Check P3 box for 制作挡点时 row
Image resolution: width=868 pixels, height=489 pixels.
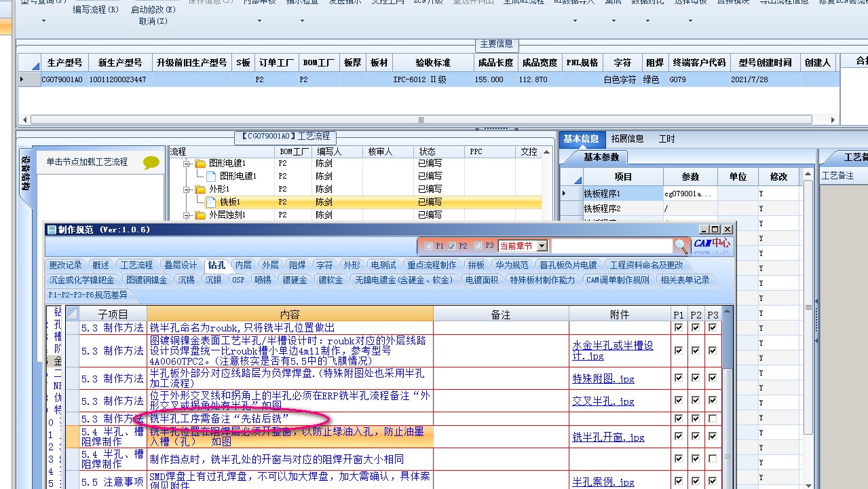(712, 459)
